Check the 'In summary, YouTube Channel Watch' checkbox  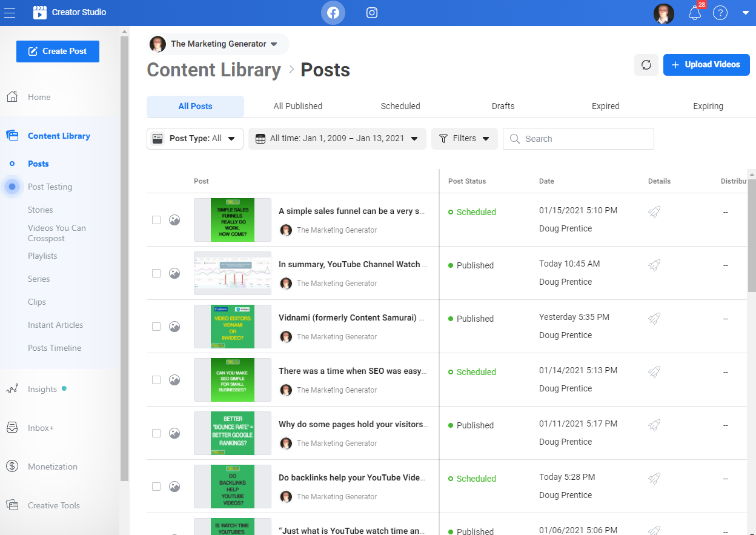(x=156, y=273)
